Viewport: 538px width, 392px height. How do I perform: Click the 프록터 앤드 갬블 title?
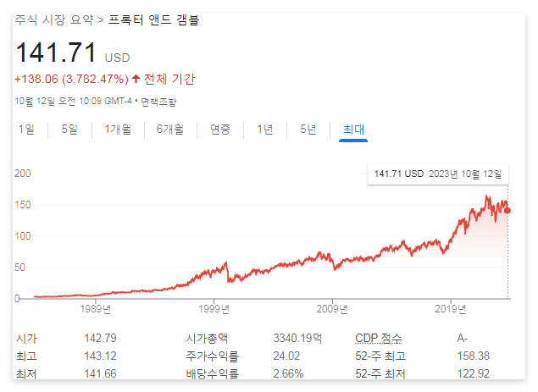pos(153,19)
